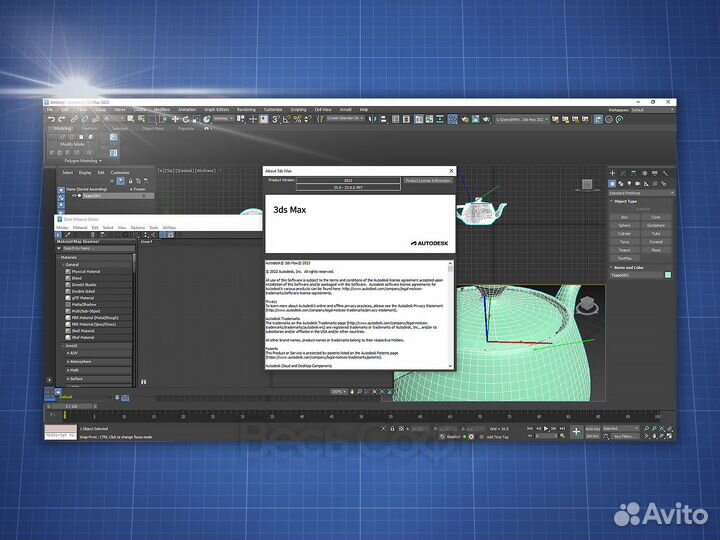The height and width of the screenshot is (540, 720).
Task: Open the Graph Editors menu
Action: [216, 110]
